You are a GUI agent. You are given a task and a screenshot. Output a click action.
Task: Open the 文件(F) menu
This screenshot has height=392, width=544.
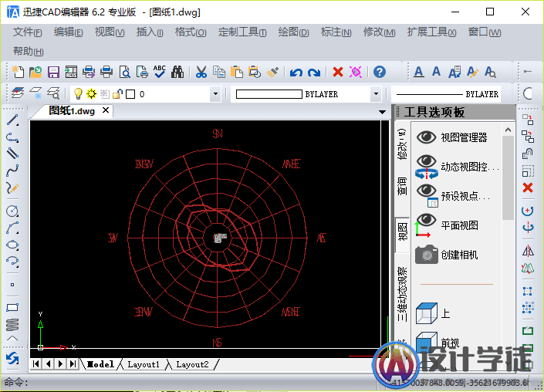click(28, 32)
